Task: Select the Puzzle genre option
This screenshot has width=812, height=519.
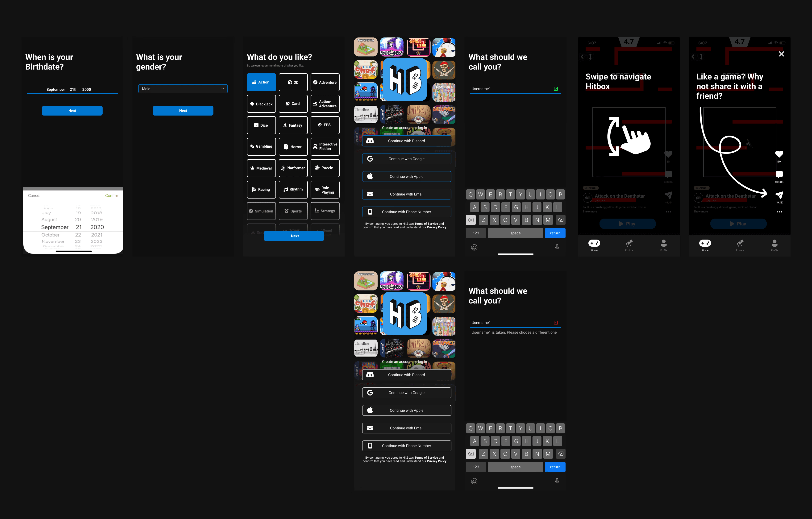Action: 325,168
